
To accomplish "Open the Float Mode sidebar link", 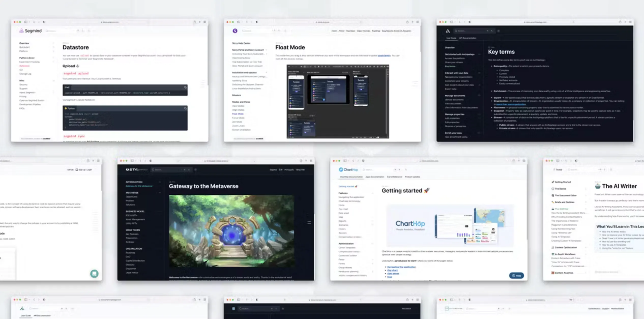I will (x=238, y=114).
